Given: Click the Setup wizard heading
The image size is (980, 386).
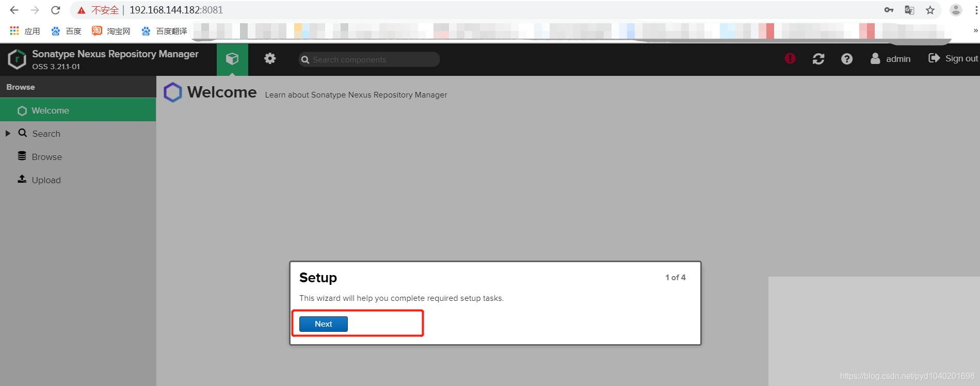Looking at the screenshot, I should 318,278.
